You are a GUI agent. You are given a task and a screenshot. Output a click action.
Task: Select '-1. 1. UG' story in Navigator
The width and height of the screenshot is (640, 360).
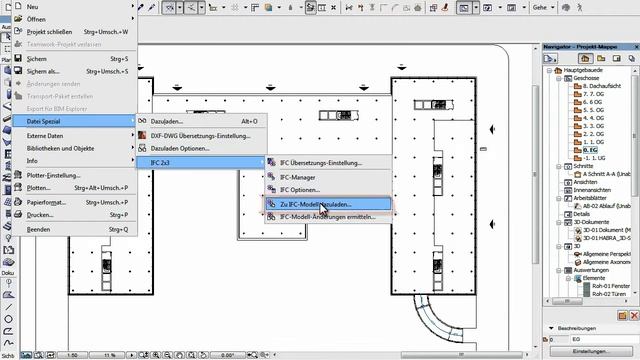(x=594, y=158)
